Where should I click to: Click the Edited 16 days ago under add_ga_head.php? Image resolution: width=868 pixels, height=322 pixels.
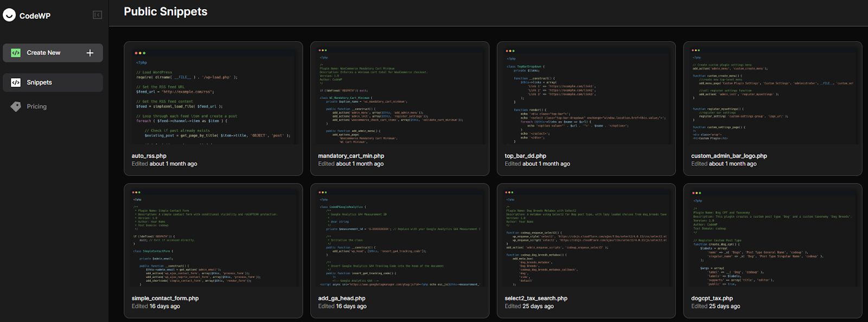tap(342, 306)
